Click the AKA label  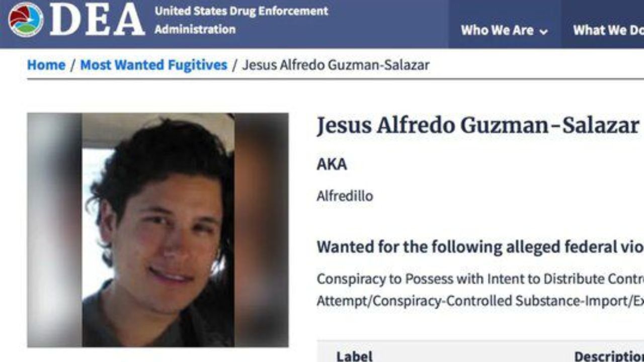332,164
